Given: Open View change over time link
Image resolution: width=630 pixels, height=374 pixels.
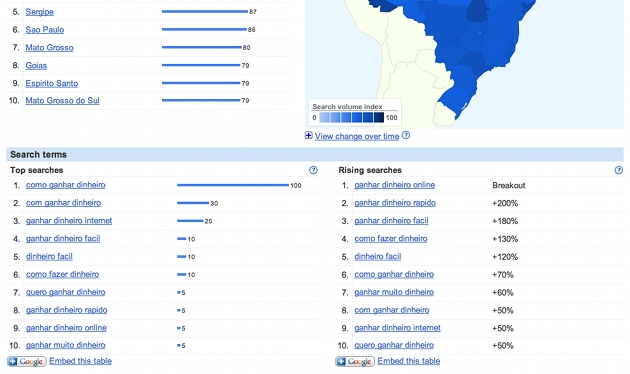Looking at the screenshot, I should tap(357, 136).
